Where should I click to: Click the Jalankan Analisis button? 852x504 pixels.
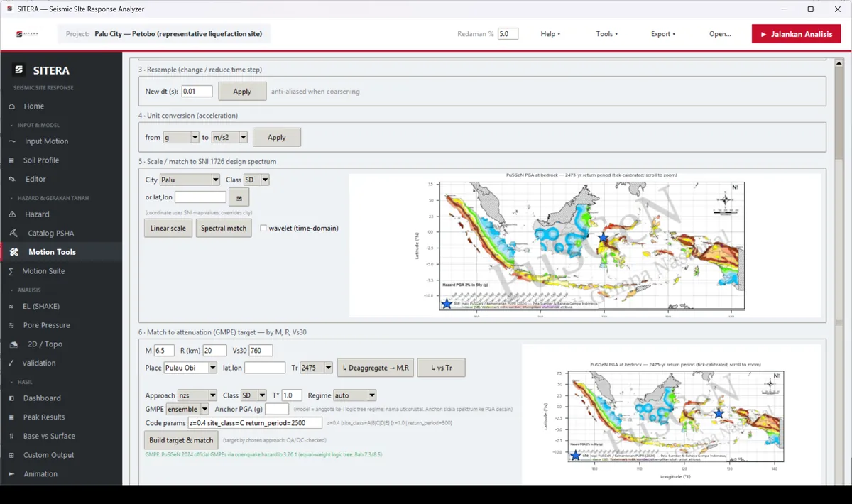pyautogui.click(x=796, y=34)
